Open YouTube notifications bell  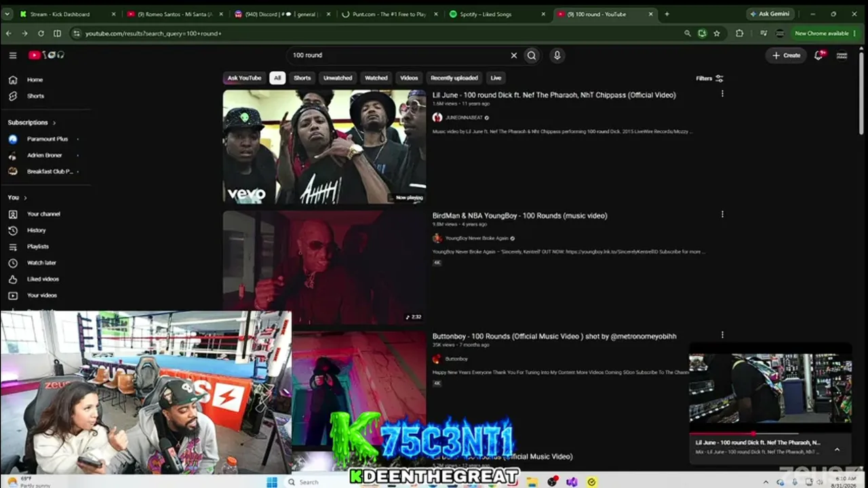818,55
